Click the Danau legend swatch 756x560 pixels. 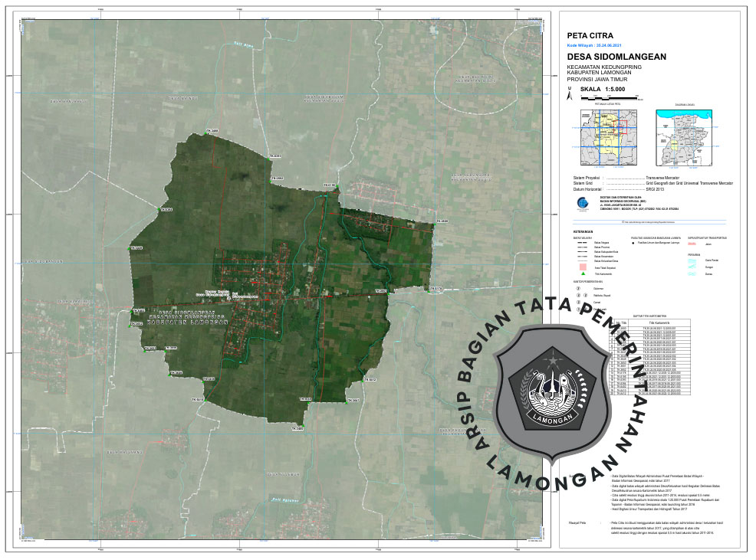pos(692,273)
